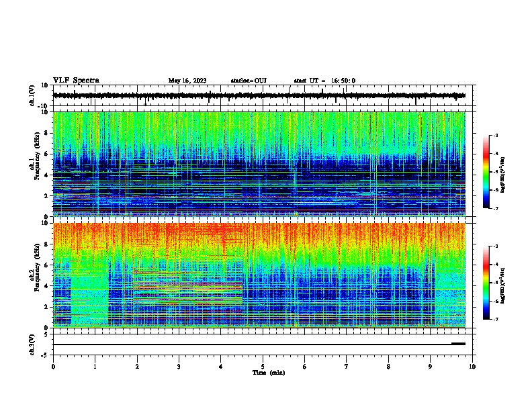Click the 'start UT = 16:50:0' label
Image resolution: width=532 pixels, height=411 pixels.
(x=324, y=81)
